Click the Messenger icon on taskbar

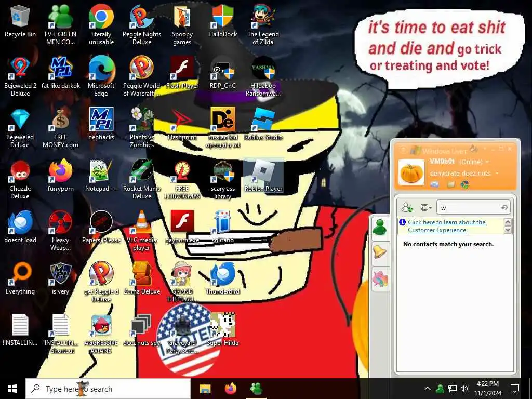[256, 389]
